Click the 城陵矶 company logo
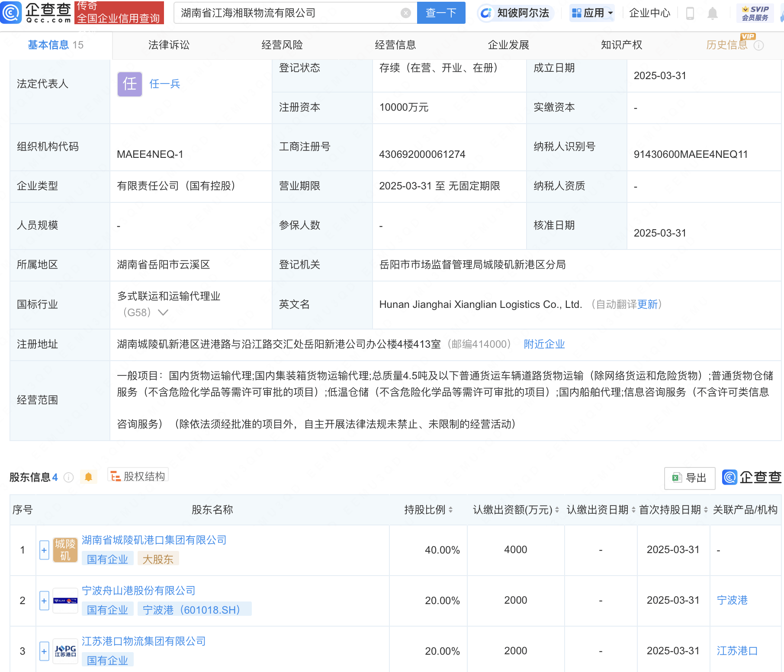The image size is (784, 672). pos(65,550)
